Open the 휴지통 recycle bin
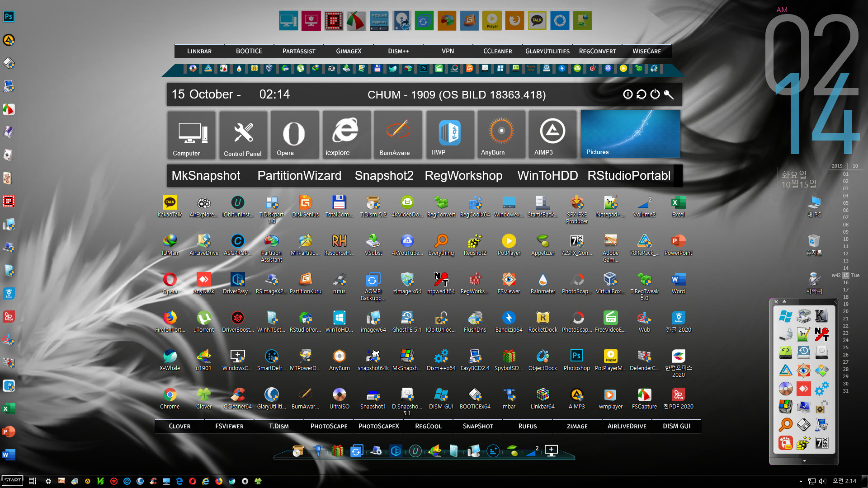 tap(814, 244)
